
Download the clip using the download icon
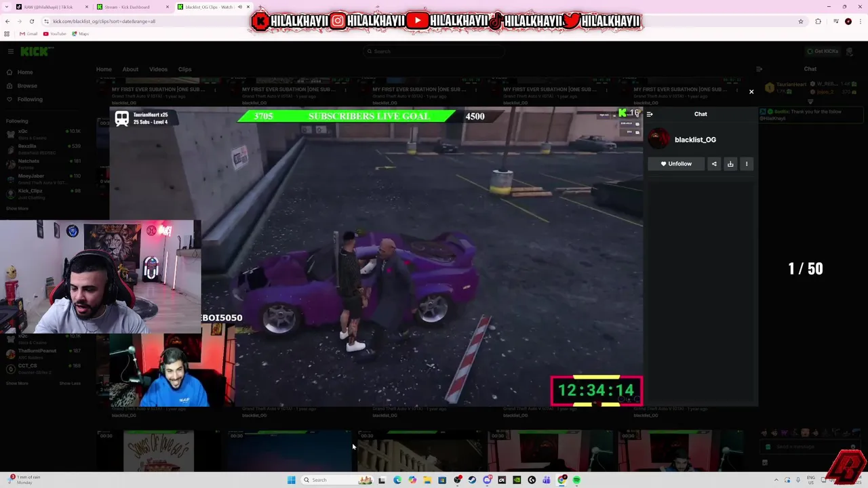(730, 164)
